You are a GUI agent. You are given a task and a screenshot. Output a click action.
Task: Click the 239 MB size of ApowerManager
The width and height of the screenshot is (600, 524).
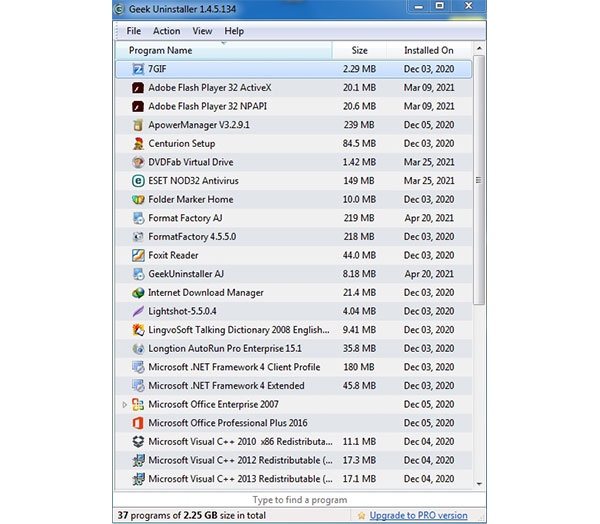[x=359, y=125]
